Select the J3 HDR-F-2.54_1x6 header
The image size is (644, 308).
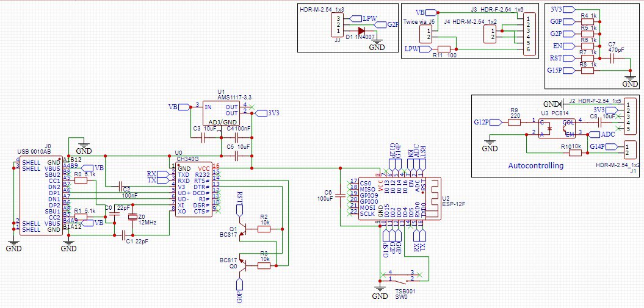[529, 34]
